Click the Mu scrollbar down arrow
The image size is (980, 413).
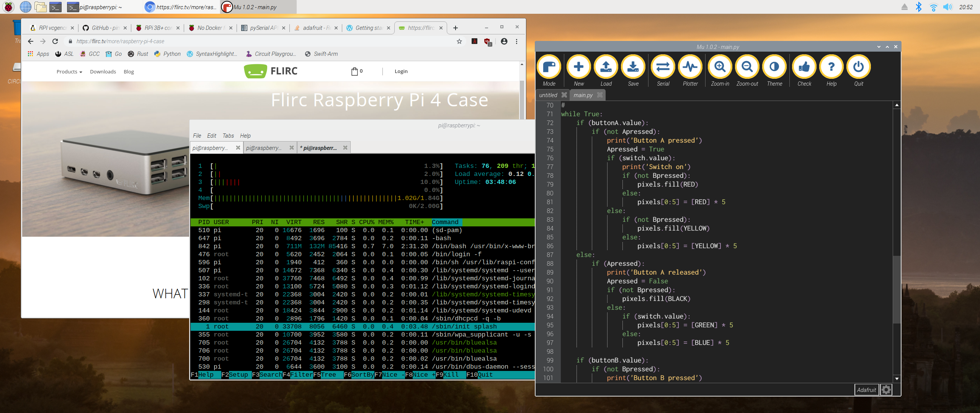897,379
